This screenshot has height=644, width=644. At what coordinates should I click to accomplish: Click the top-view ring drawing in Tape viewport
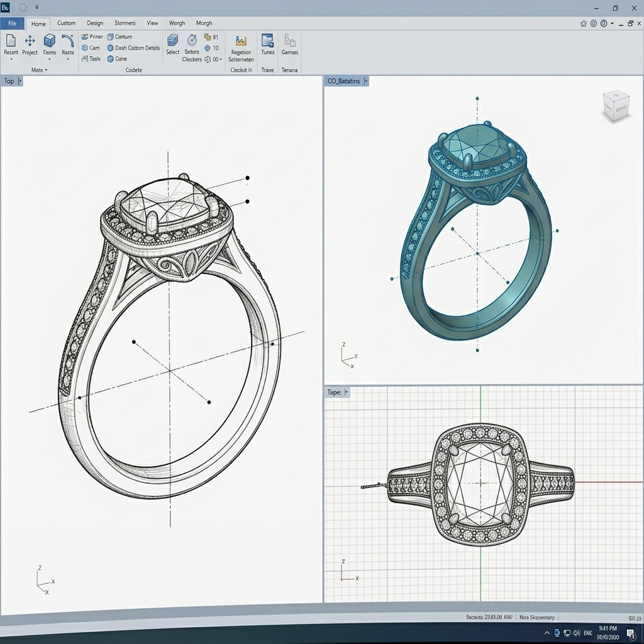tap(480, 485)
